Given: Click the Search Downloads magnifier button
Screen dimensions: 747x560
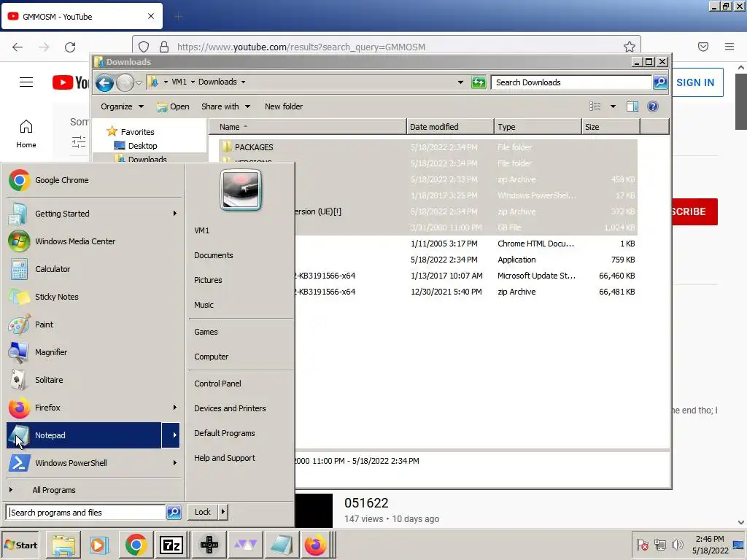Looking at the screenshot, I should (660, 82).
